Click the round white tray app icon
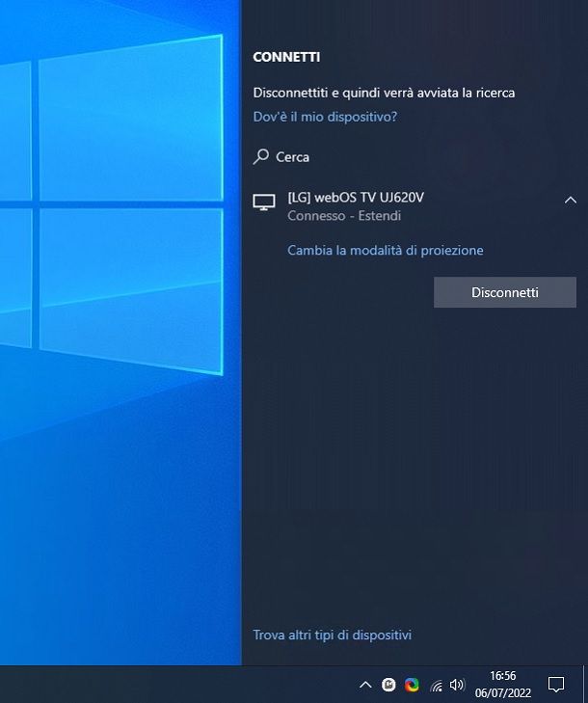This screenshot has width=588, height=703. [x=388, y=685]
